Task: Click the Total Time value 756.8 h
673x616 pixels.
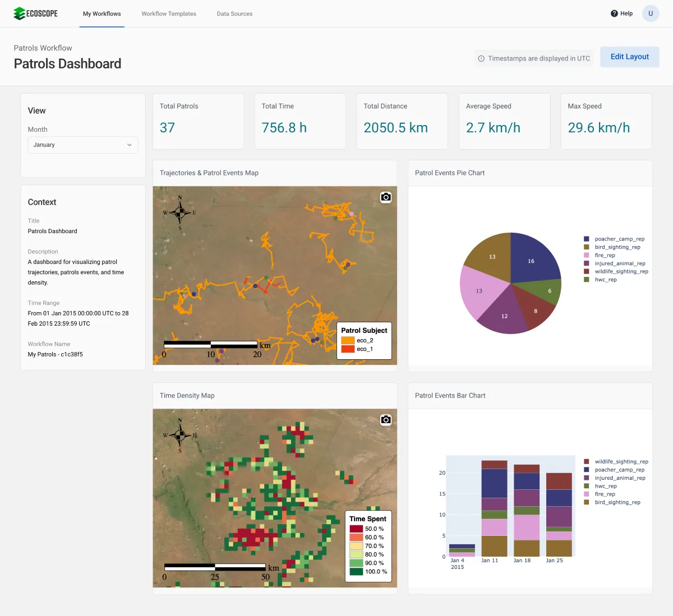Action: click(284, 128)
